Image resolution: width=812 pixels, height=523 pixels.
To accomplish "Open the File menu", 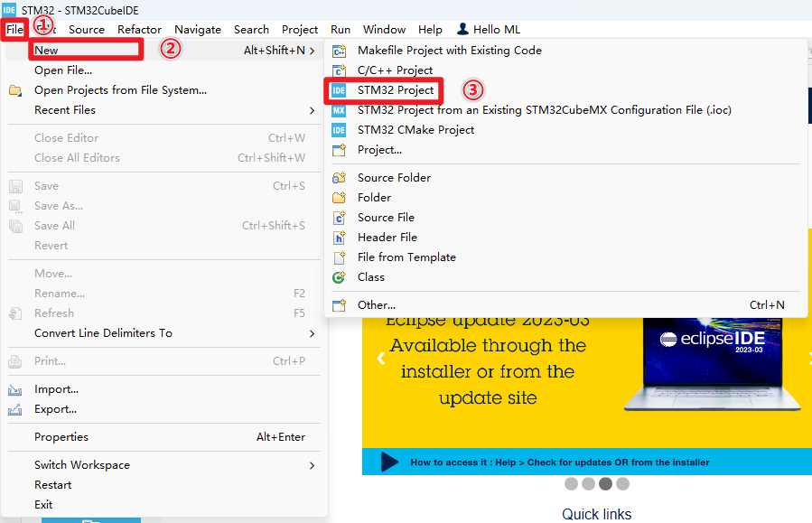I will 14,30.
